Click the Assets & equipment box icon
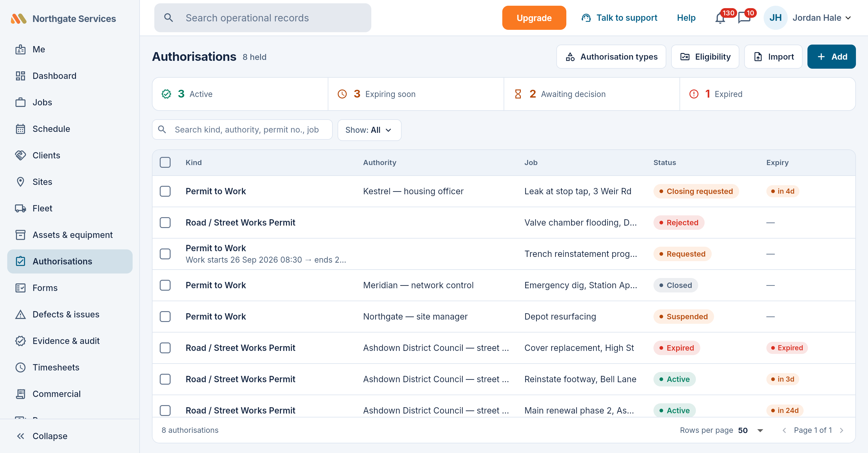The width and height of the screenshot is (868, 453). tap(20, 235)
